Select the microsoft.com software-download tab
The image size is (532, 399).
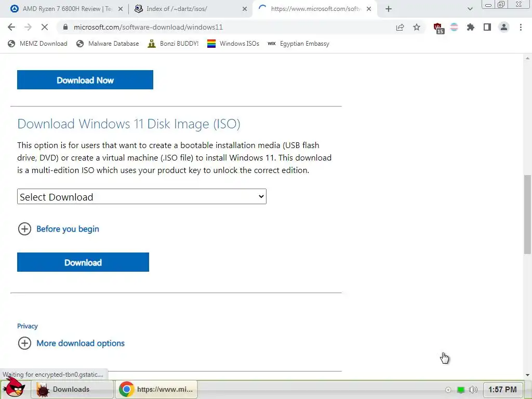click(x=314, y=9)
